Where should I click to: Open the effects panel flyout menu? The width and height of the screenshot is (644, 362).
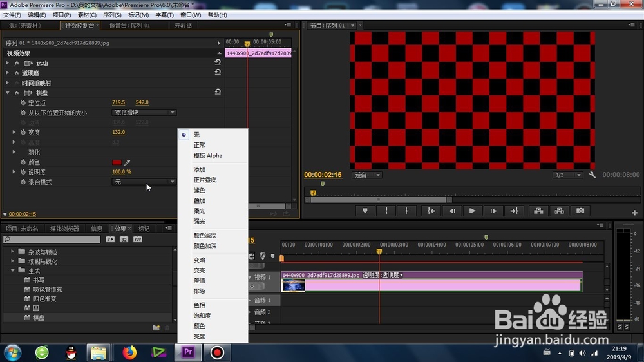(x=168, y=228)
